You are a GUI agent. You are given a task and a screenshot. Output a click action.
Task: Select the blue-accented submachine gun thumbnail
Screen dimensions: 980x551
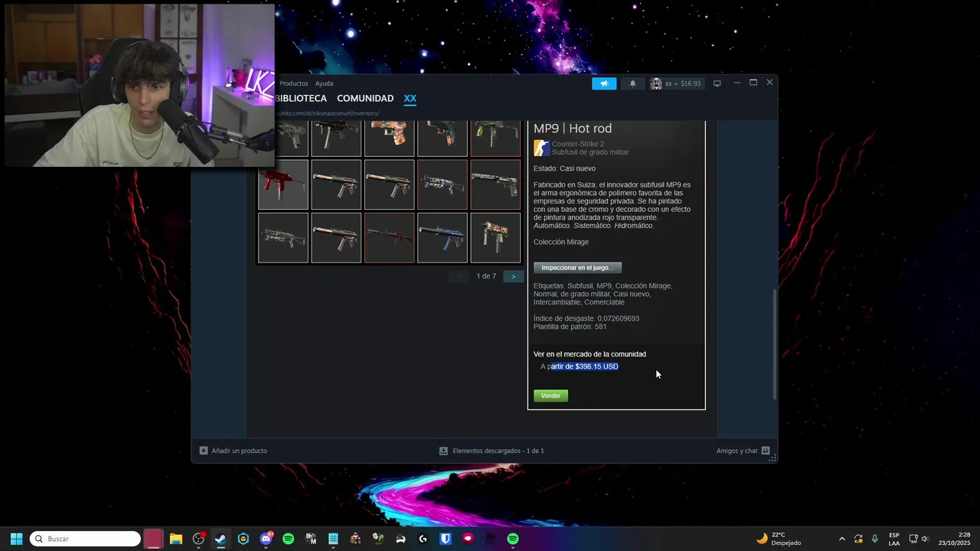tap(443, 238)
